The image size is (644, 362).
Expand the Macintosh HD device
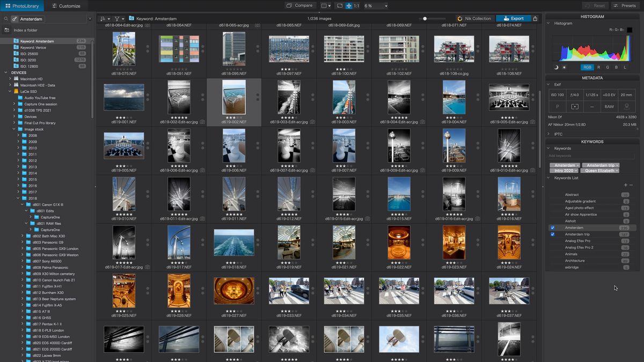click(10, 79)
